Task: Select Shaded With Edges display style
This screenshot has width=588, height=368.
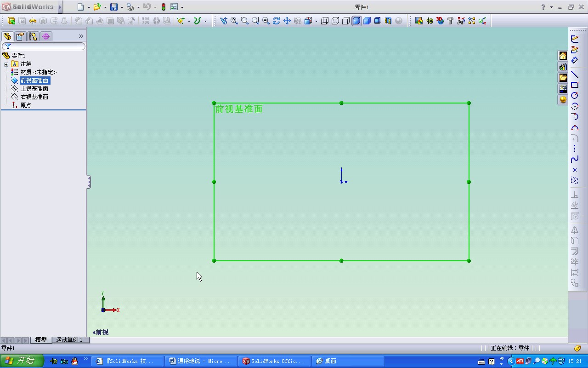Action: 356,21
